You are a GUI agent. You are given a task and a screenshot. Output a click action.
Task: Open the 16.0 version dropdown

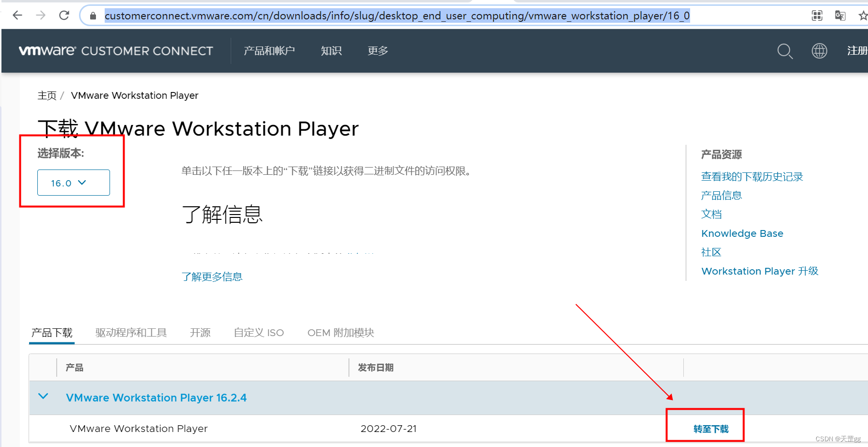click(x=74, y=183)
